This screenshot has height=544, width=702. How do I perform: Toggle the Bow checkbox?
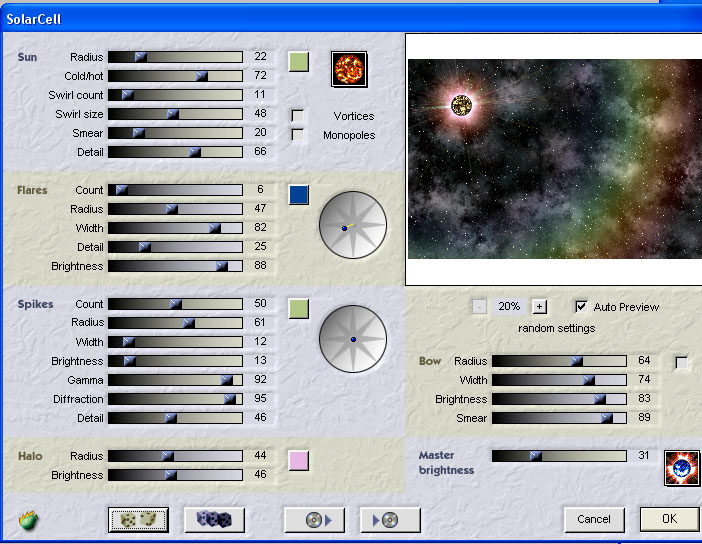[x=682, y=363]
